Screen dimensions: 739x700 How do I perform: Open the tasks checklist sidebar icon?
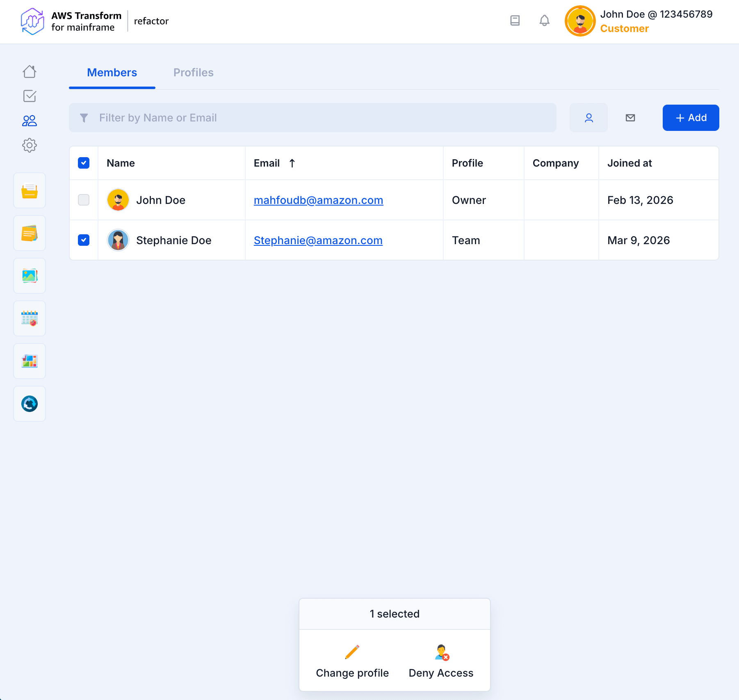tap(30, 96)
